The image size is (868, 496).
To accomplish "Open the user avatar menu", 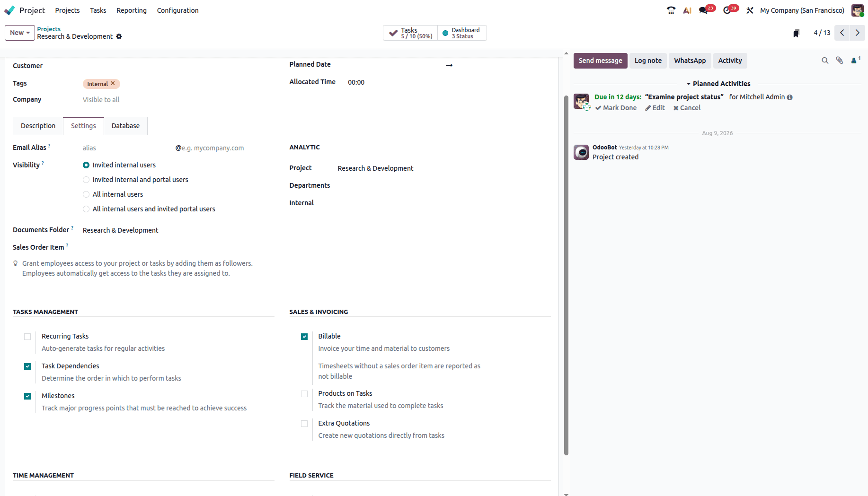I will tap(857, 10).
